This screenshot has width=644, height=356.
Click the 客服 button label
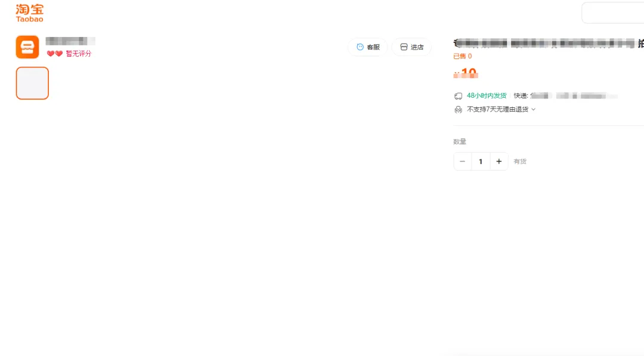(x=373, y=47)
